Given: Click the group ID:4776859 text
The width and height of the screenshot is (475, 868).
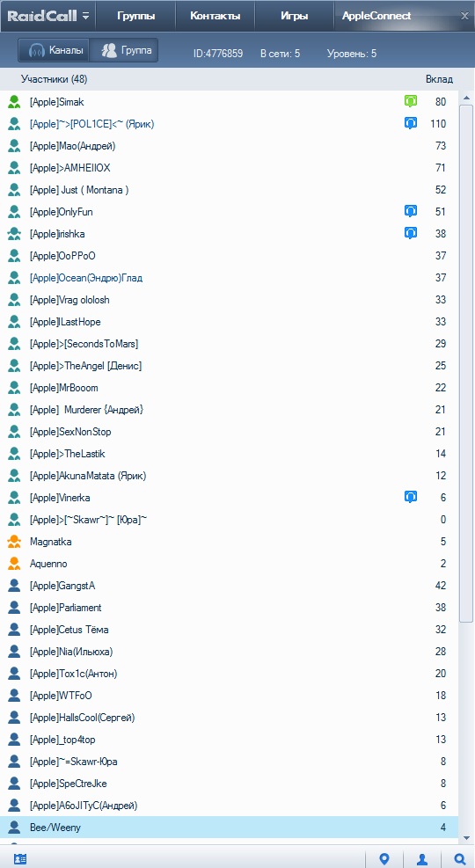Looking at the screenshot, I should 217,54.
